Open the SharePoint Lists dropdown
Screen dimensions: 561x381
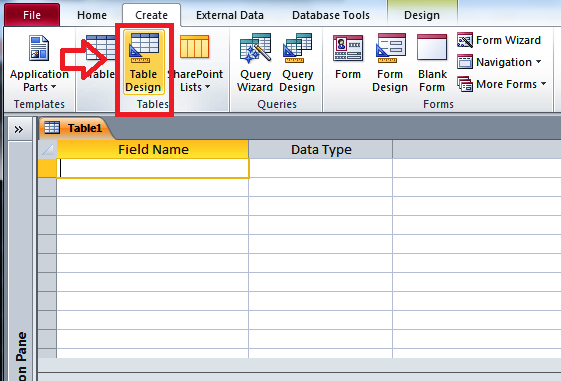pyautogui.click(x=195, y=64)
